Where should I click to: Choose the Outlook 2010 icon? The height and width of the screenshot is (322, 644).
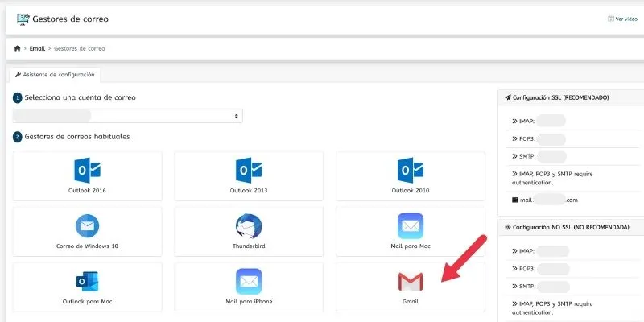tap(411, 170)
